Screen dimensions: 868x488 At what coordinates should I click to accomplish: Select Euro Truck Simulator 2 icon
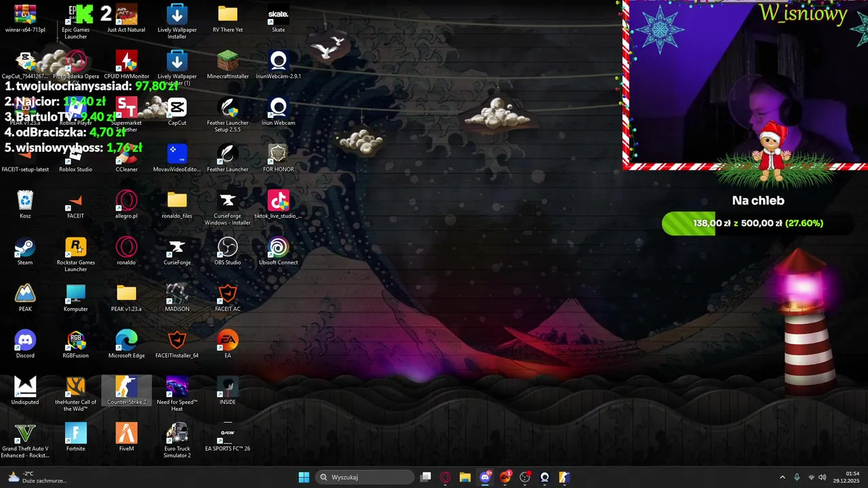point(177,441)
